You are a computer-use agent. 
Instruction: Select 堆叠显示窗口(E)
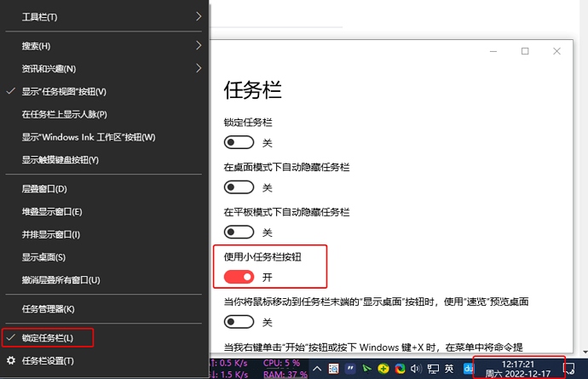(103, 212)
